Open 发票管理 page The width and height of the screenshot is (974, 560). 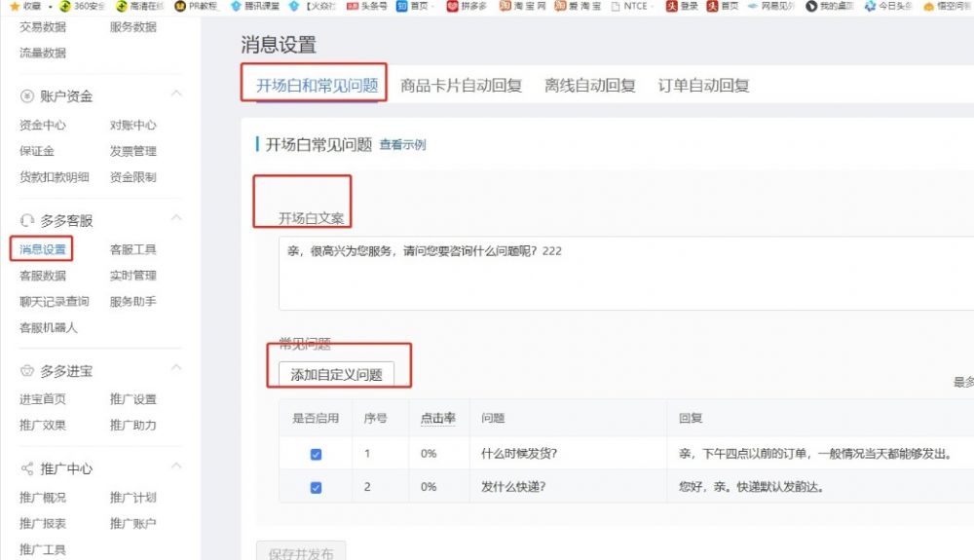pos(132,151)
